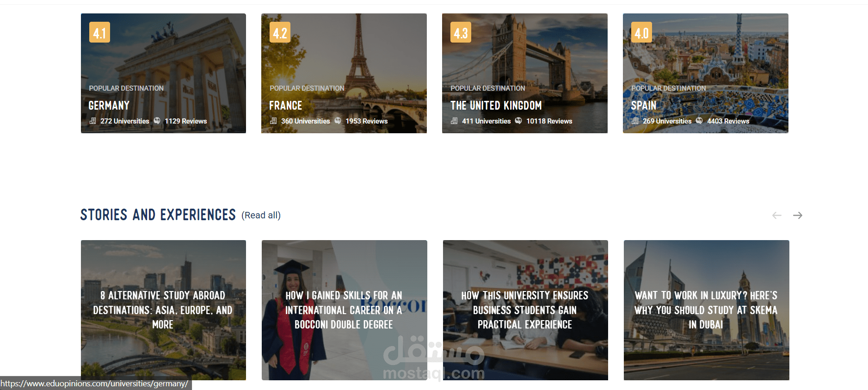
Task: Open the 8 Alternative Study Abroad Destinations story
Action: coord(163,310)
